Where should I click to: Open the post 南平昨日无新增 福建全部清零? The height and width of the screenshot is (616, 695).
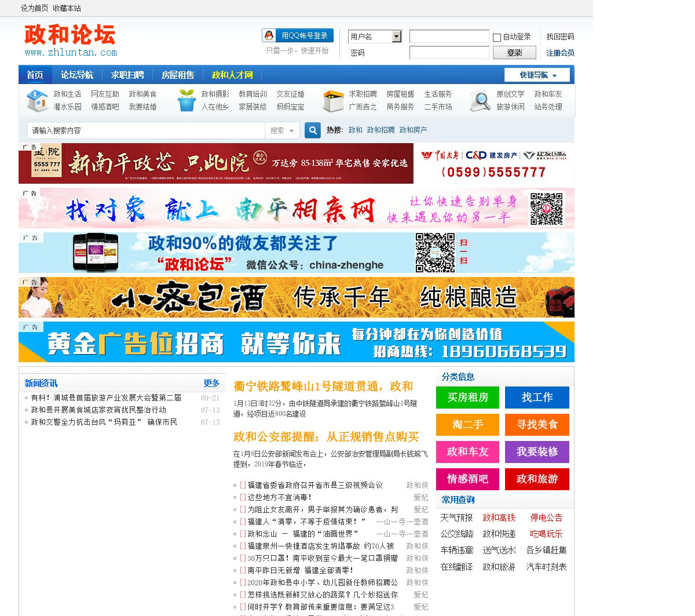point(301,570)
